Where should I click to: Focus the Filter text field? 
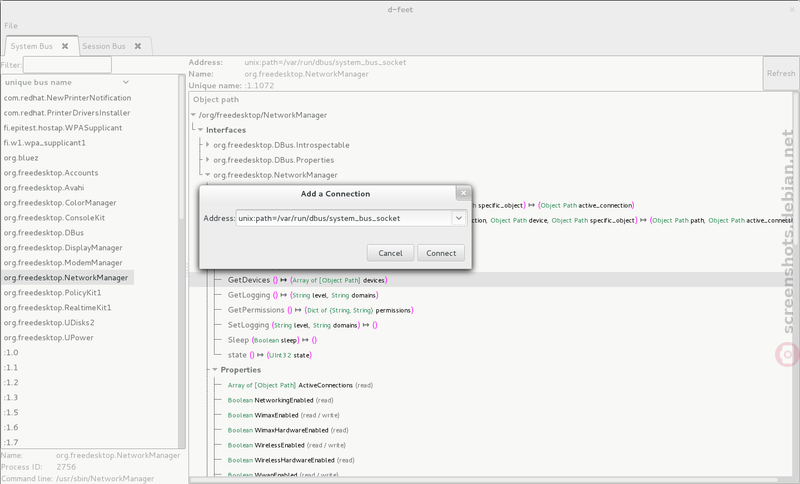pyautogui.click(x=67, y=65)
